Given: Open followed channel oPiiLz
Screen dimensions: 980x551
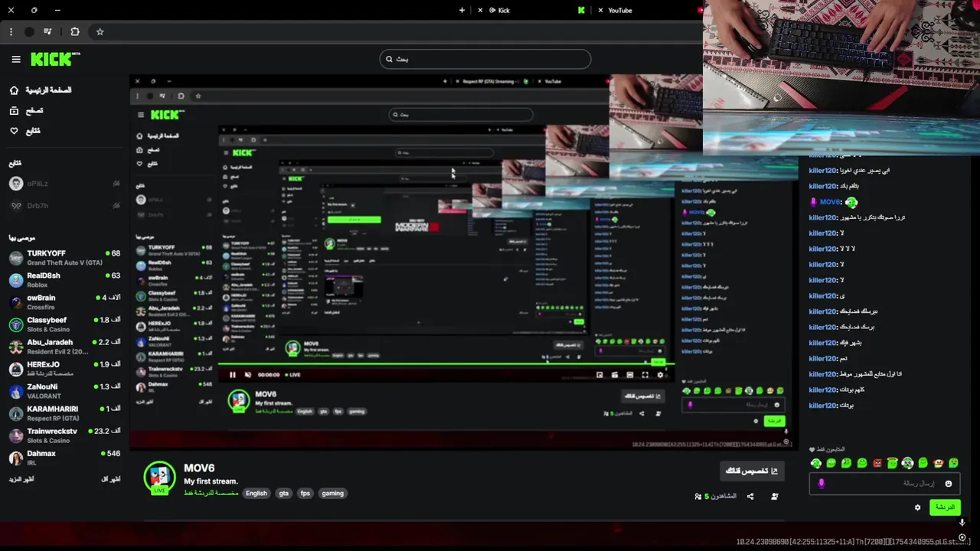Looking at the screenshot, I should 64,184.
